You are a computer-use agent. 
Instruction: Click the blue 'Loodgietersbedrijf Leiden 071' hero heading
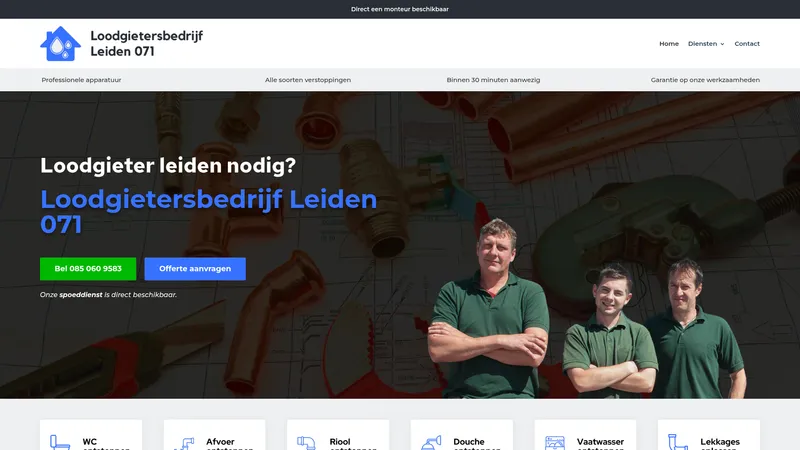[x=208, y=212]
